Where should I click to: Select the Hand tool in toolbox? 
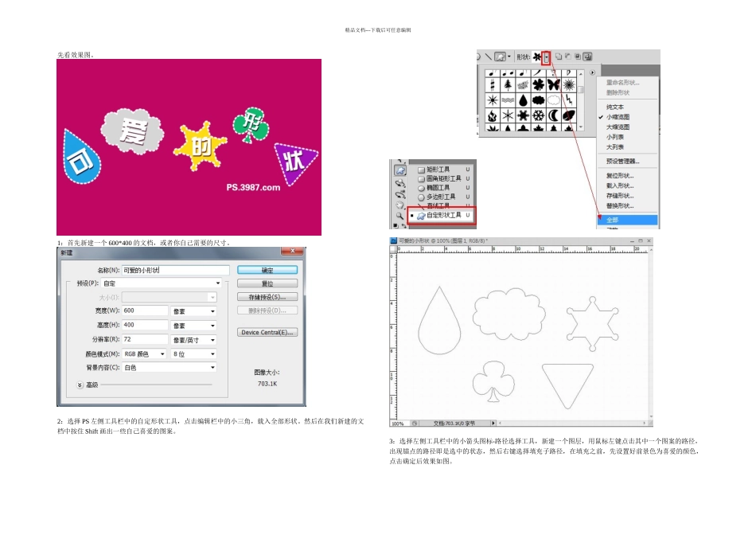click(399, 205)
